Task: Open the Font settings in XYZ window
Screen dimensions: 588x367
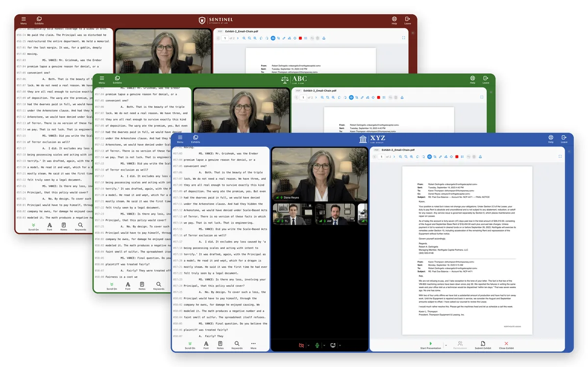Action: pyautogui.click(x=206, y=345)
